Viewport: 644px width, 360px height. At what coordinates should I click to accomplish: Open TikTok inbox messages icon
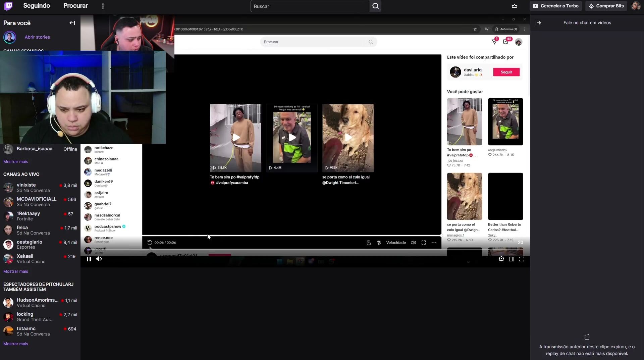[x=505, y=42]
